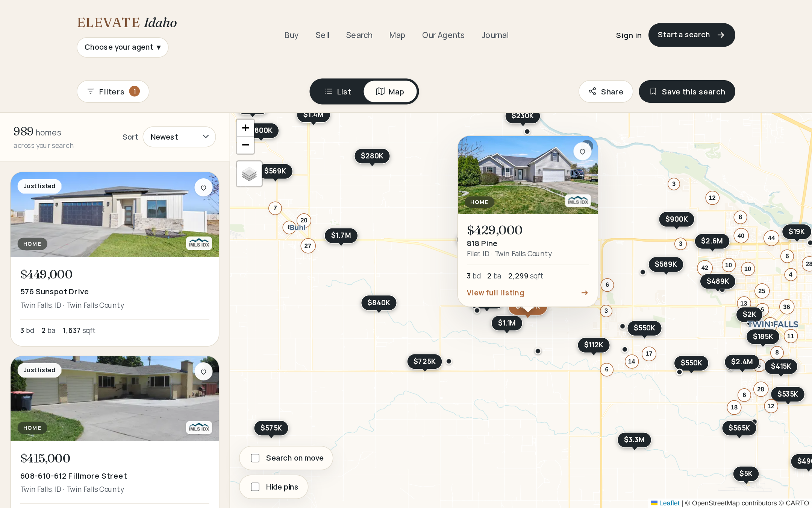
Task: Click the $840K map price pin
Action: tap(379, 303)
